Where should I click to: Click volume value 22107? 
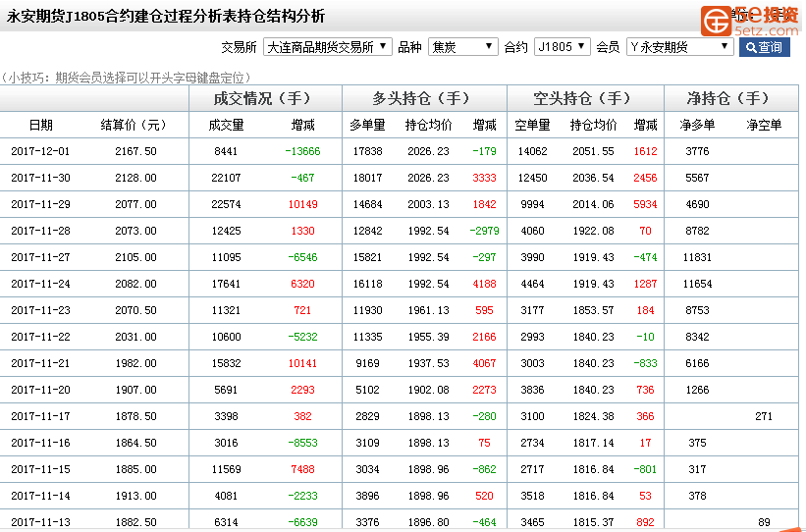pyautogui.click(x=226, y=178)
